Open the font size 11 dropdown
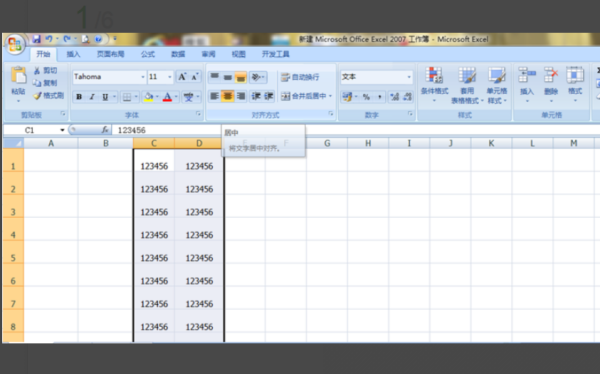Viewport: 600px width, 374px height. coord(170,77)
